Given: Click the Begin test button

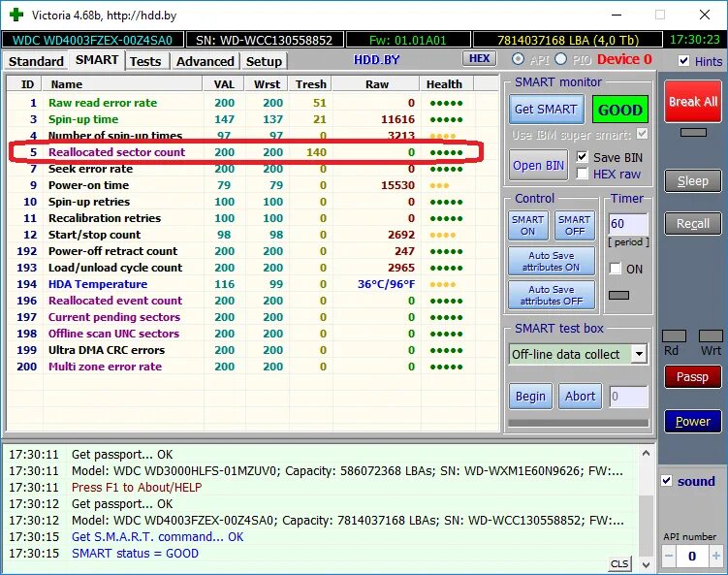Looking at the screenshot, I should click(530, 397).
